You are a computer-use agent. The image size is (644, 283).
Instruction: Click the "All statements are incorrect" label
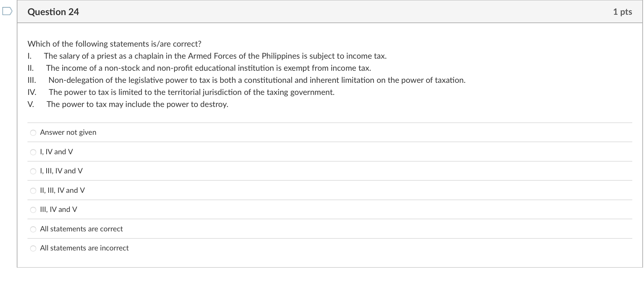[84, 248]
